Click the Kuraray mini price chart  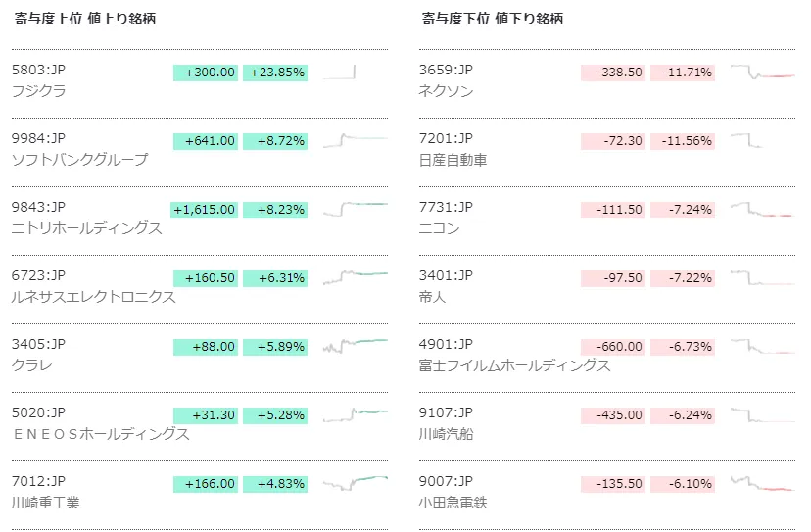[355, 347]
